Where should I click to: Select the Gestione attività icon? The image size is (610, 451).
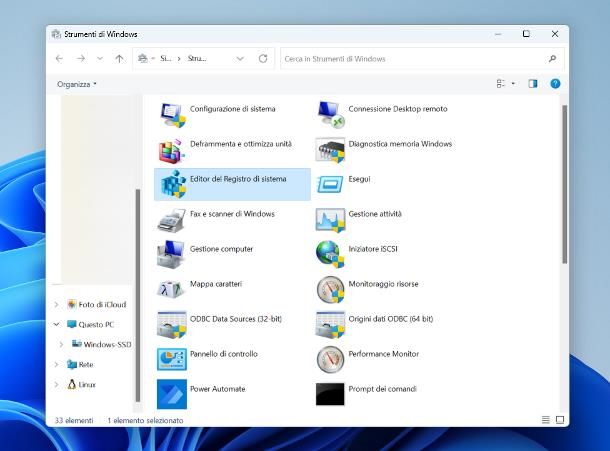[330, 220]
